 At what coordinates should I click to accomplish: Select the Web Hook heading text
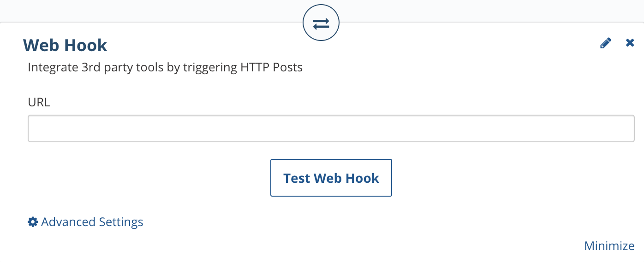65,45
